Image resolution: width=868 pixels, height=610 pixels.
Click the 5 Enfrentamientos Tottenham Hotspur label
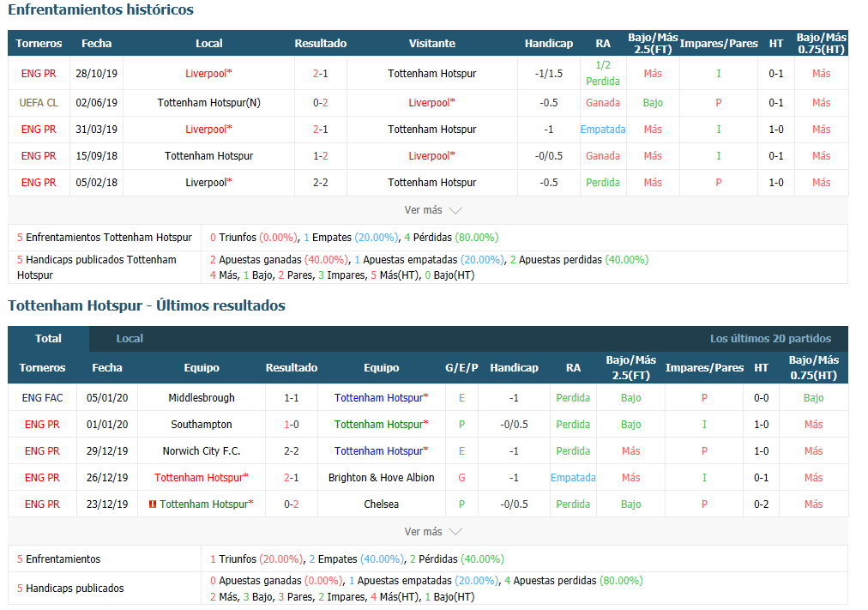click(x=105, y=238)
